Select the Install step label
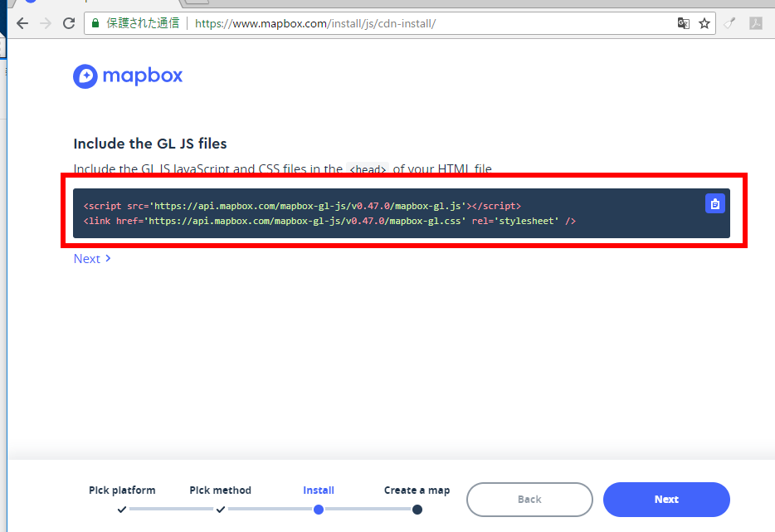775x532 pixels. [x=319, y=490]
